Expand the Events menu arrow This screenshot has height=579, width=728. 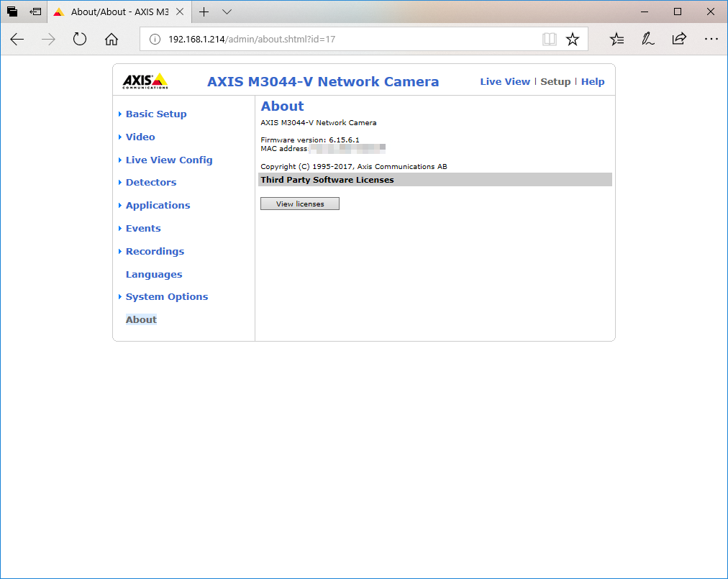coord(120,229)
